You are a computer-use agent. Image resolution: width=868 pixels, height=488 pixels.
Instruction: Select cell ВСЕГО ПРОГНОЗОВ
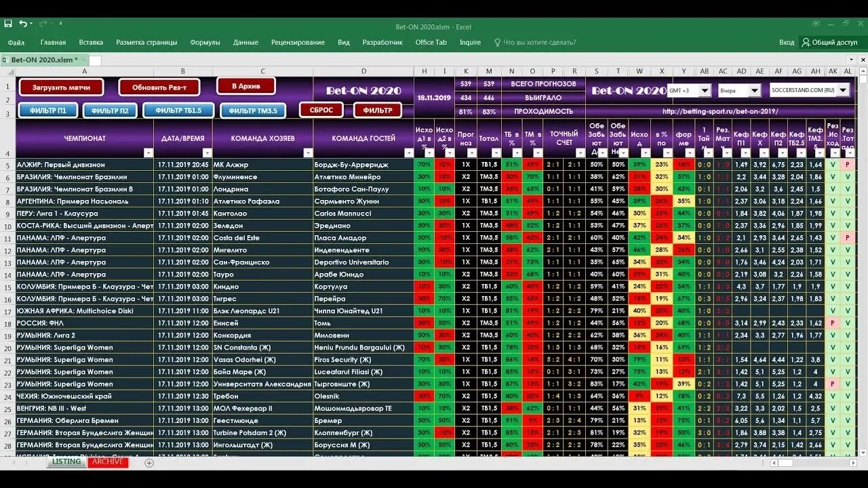pos(542,84)
